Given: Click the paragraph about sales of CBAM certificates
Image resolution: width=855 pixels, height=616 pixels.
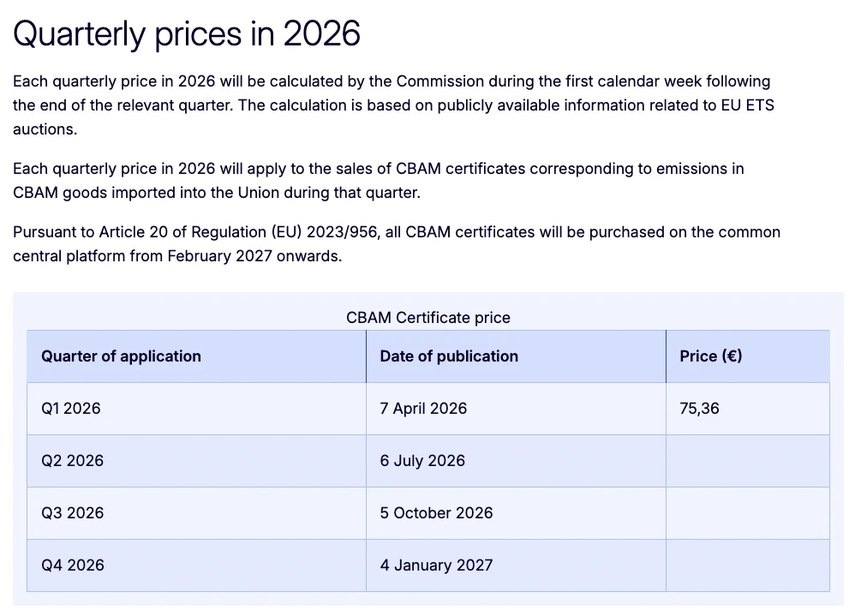Looking at the screenshot, I should pos(378,180).
